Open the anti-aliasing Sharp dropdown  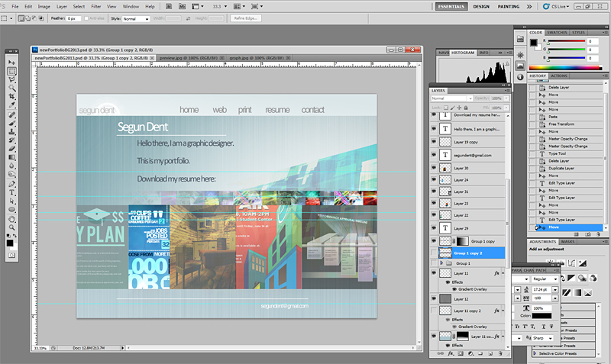(542, 338)
